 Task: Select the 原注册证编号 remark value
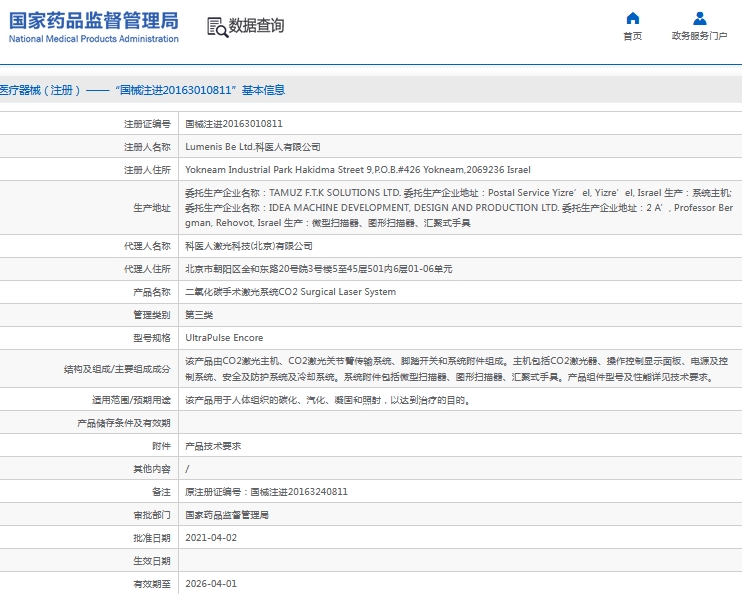266,492
